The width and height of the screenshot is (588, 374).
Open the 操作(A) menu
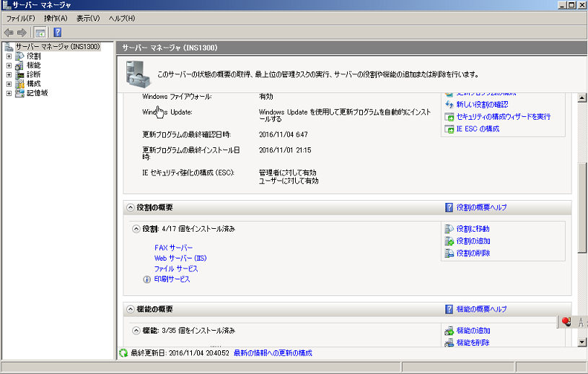[x=56, y=18]
